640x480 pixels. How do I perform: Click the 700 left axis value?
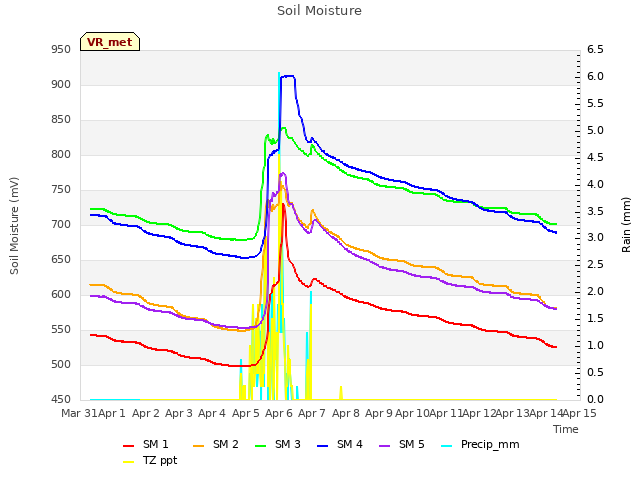point(61,224)
